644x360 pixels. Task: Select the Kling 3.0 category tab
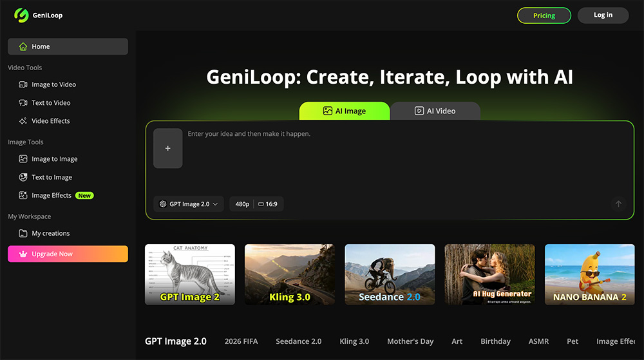[354, 341]
